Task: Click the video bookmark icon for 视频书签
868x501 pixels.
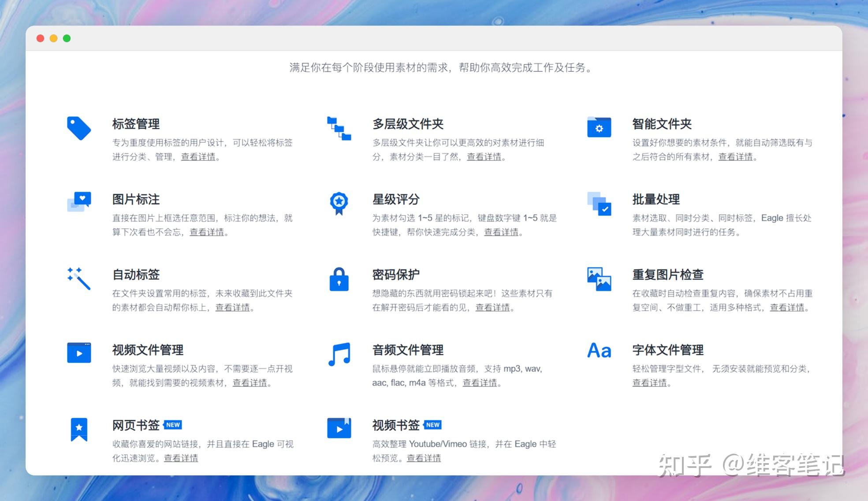Action: click(x=338, y=428)
